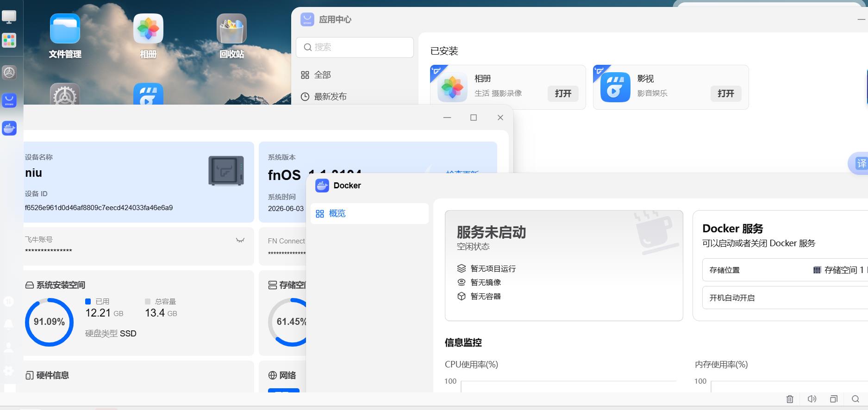Click the 信息监控 section heading
The width and height of the screenshot is (868, 410).
463,343
